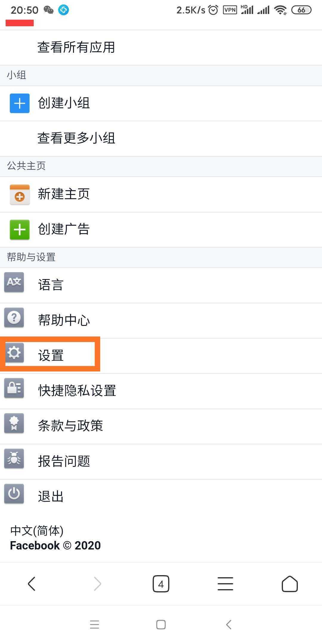Open 语言 settings via the A文 icon
Image resolution: width=322 pixels, height=644 pixels.
click(x=14, y=282)
